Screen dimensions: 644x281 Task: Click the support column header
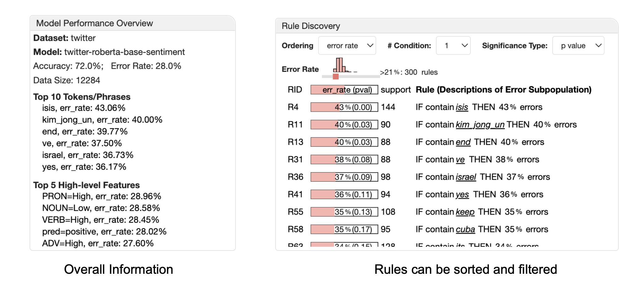[396, 90]
